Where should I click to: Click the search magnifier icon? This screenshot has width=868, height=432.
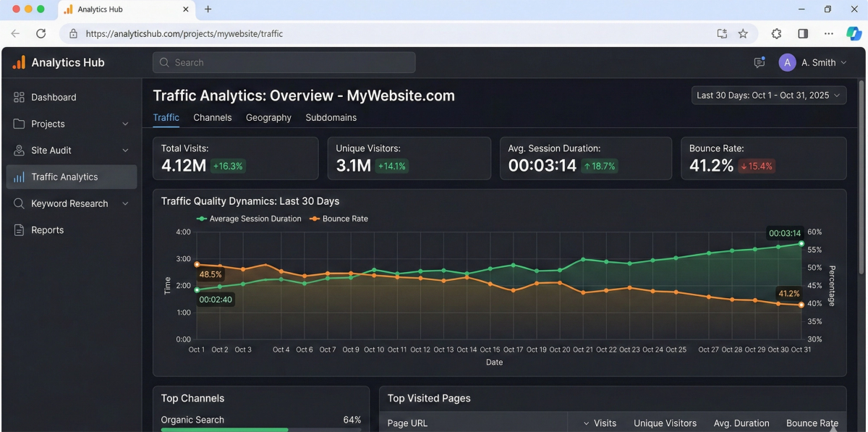pyautogui.click(x=164, y=62)
